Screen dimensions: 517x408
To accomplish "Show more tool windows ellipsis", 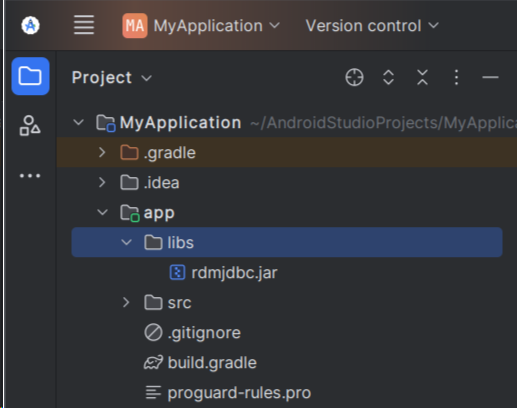I will (30, 176).
